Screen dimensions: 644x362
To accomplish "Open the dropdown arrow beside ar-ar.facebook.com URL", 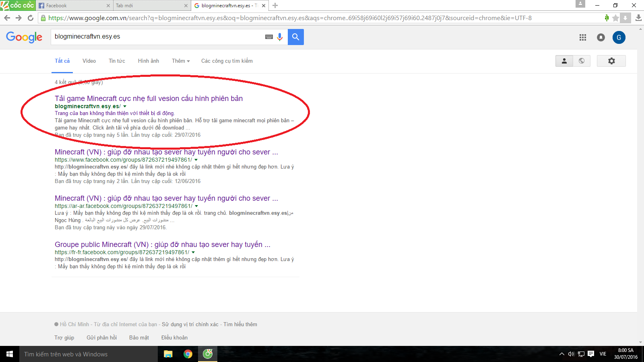I will [196, 206].
